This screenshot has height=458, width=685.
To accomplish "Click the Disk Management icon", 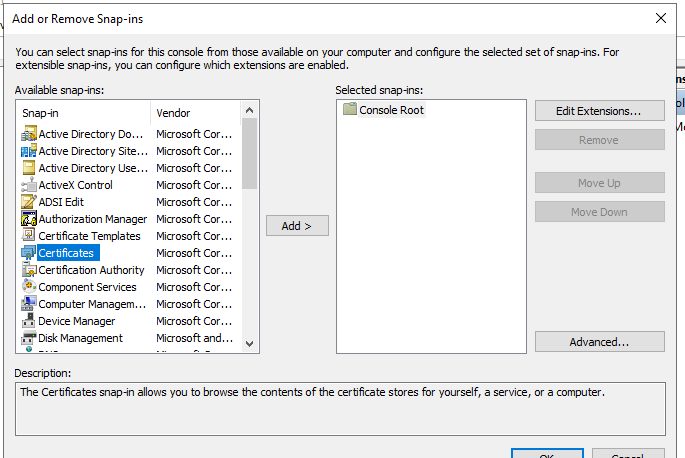I will pos(29,338).
